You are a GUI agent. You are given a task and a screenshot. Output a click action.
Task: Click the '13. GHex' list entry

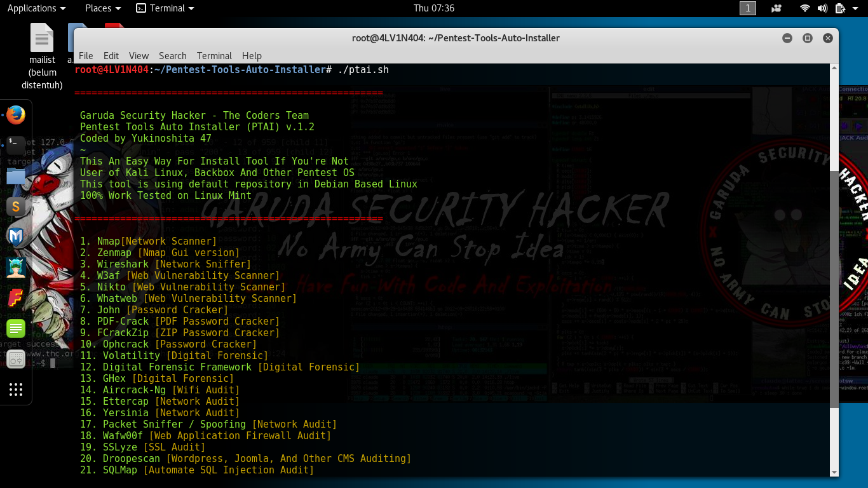[x=157, y=379]
